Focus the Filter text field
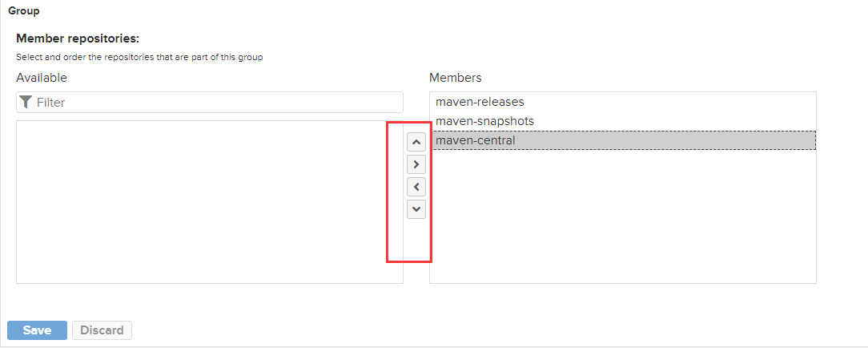Viewport: 868px width, 348px height. (216, 102)
